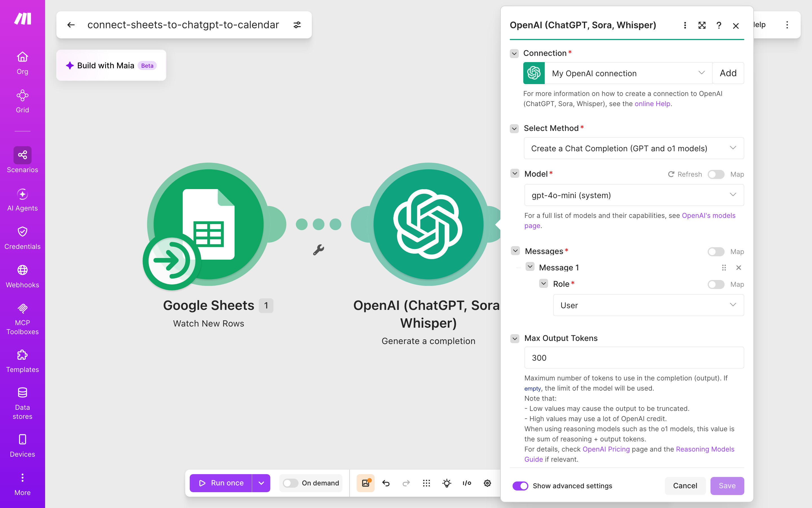This screenshot has height=508, width=812.
Task: Collapse the Message 1 expander
Action: click(530, 267)
